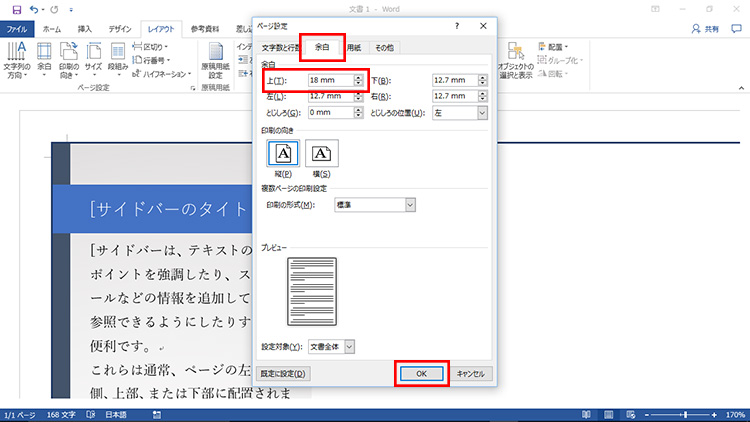Viewport: 750px width, 422px height.
Task: Open the 印刷の形式 multiple pages dropdown
Action: [410, 205]
